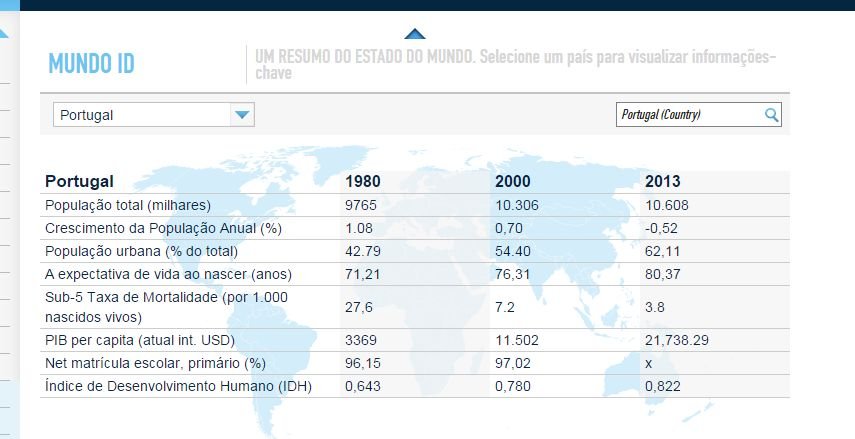The image size is (855, 439).
Task: Click the 0,643 IDH value
Action: 363,386
